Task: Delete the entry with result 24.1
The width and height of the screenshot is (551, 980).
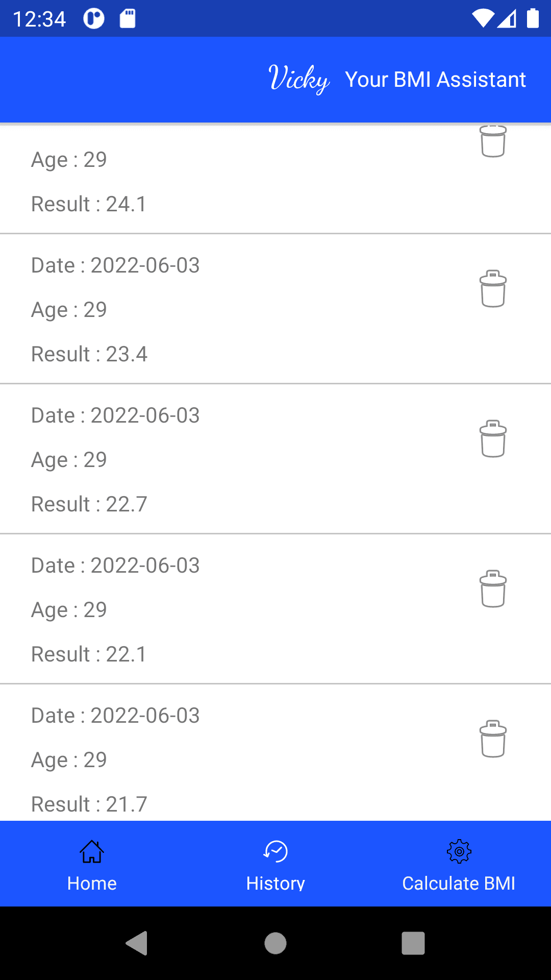Action: point(493,142)
